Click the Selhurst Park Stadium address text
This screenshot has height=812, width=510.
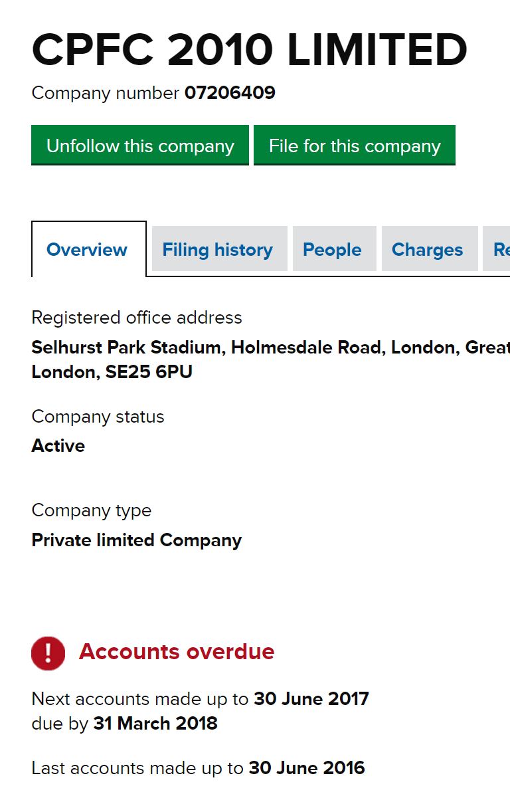coord(270,359)
